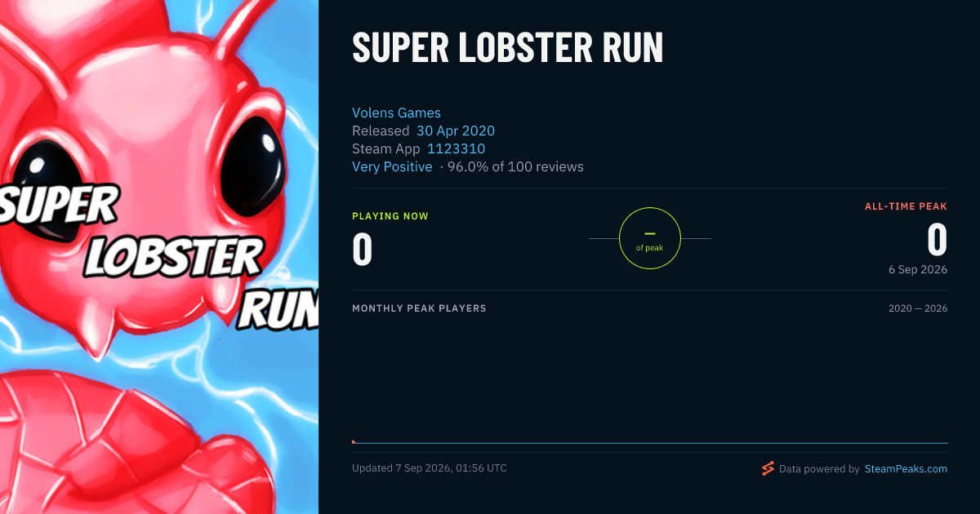Click the green percent-of-peak circle
This screenshot has width=980, height=514.
tap(650, 238)
